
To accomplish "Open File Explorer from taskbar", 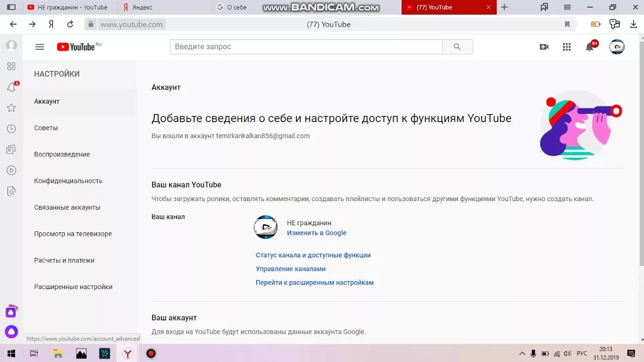I will pyautogui.click(x=57, y=353).
